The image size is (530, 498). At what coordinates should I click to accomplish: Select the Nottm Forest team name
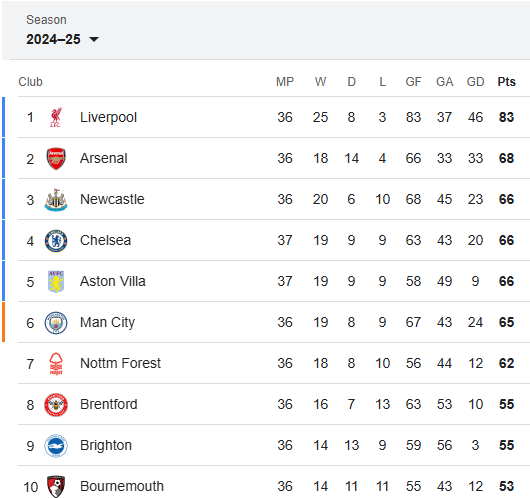tap(120, 363)
